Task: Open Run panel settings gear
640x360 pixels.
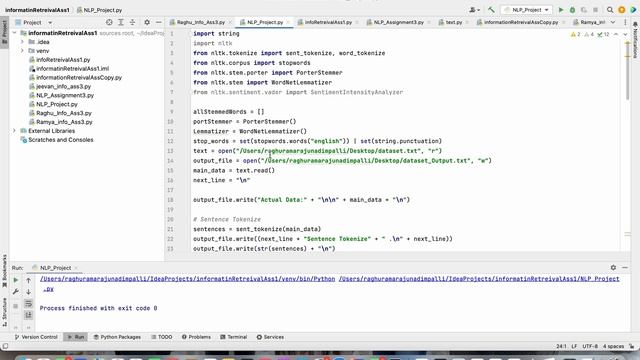Action: [x=613, y=267]
